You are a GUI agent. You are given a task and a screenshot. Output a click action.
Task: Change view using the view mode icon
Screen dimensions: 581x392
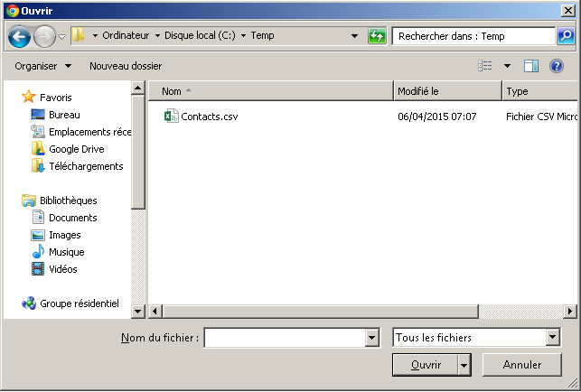pos(485,66)
